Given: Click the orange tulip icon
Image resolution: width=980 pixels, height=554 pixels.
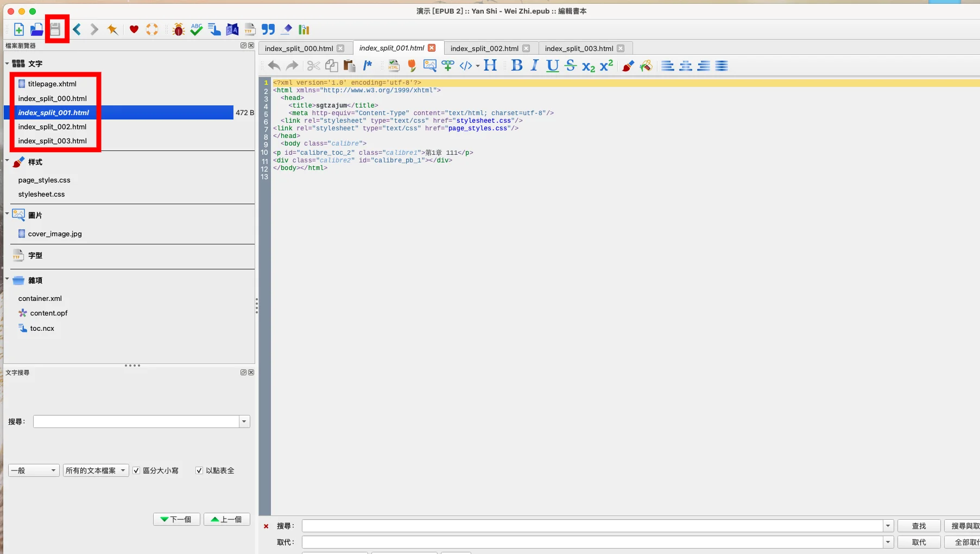Looking at the screenshot, I should [x=412, y=66].
